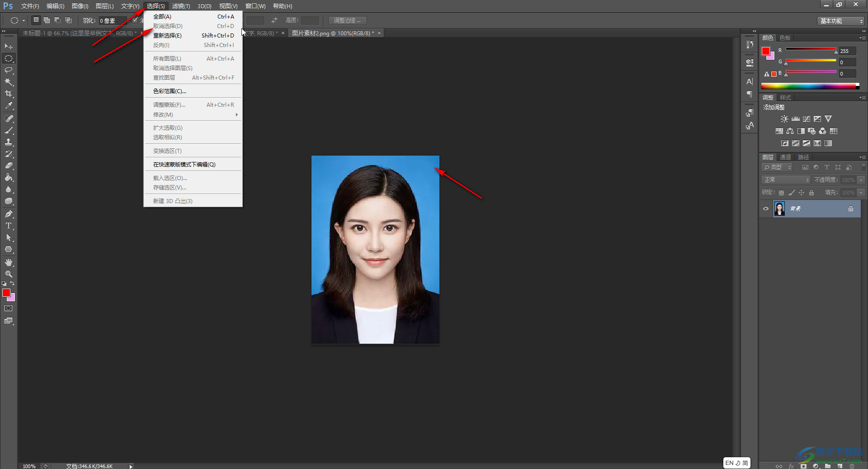
Task: Select the Magic Wand tool
Action: [x=9, y=82]
